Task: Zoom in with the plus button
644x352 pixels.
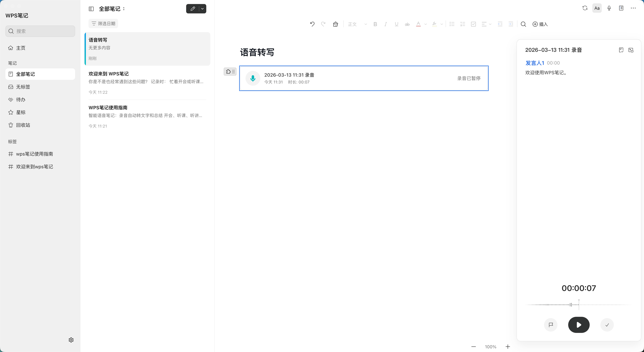Action: click(x=508, y=346)
